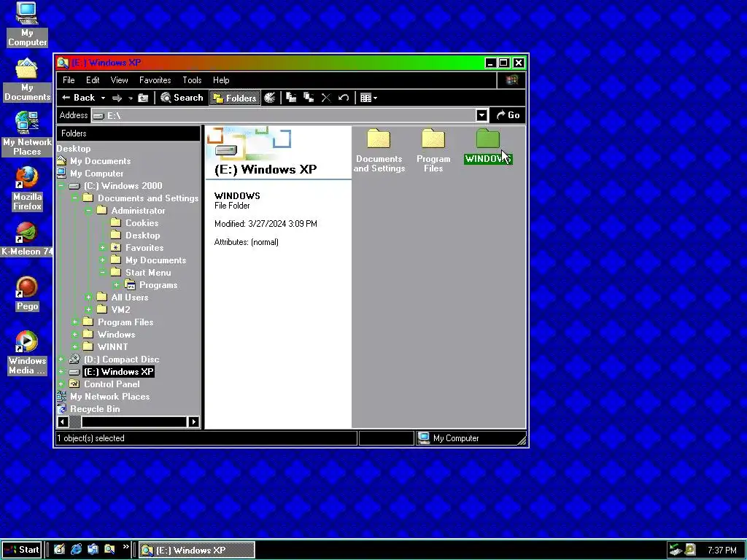The width and height of the screenshot is (747, 560).
Task: Launch Windows Media Player desktop shortcut
Action: coord(27,352)
